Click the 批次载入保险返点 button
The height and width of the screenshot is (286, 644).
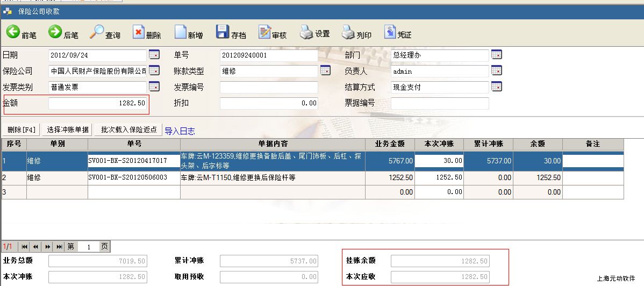[x=128, y=130]
